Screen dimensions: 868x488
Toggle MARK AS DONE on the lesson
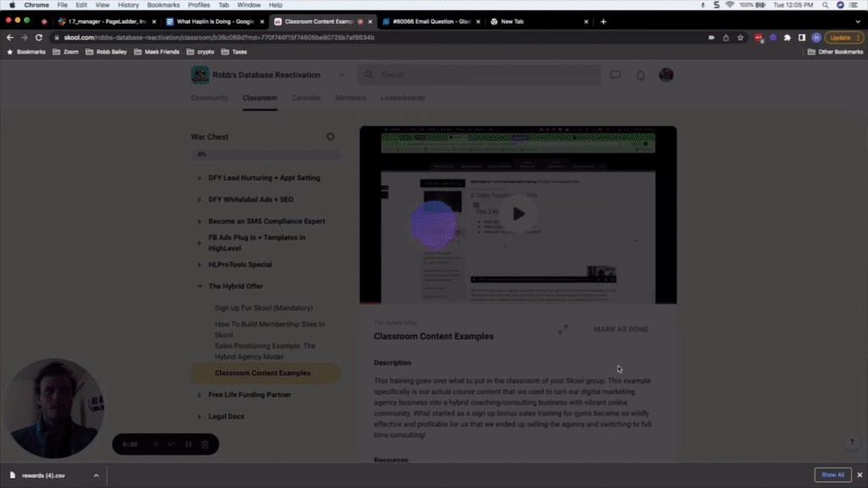[620, 330]
